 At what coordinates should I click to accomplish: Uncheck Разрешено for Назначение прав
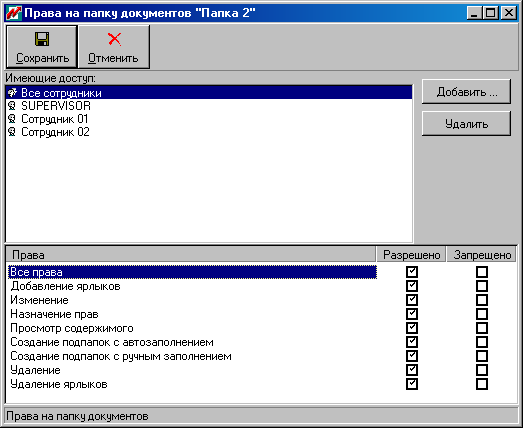point(412,314)
